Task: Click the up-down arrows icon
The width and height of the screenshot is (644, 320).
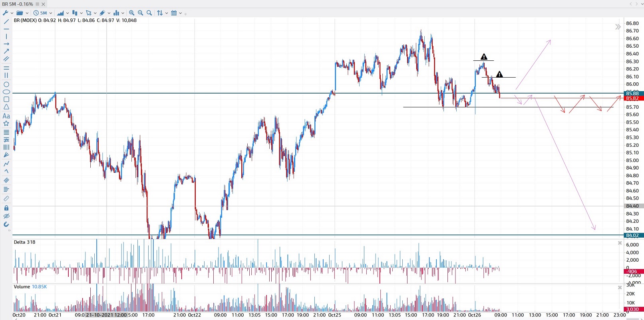Action: 160,13
